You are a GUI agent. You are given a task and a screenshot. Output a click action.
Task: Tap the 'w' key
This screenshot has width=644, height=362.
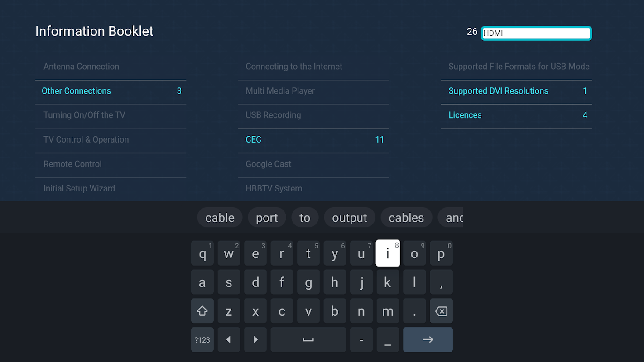(x=229, y=253)
